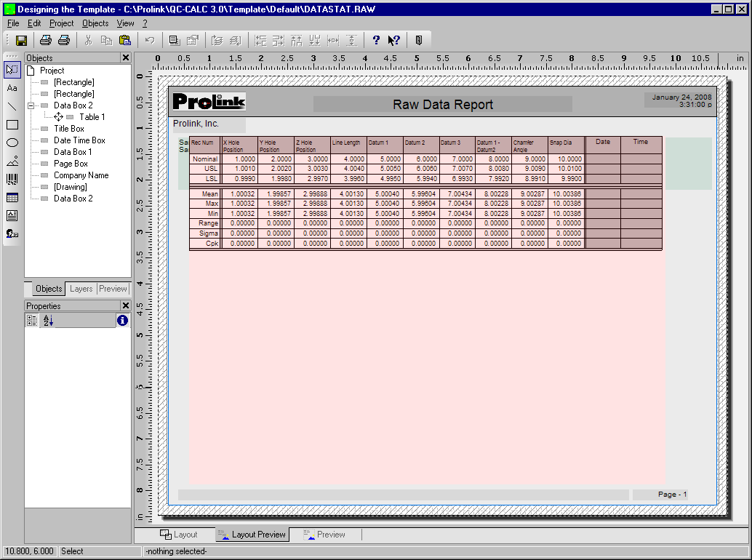Image resolution: width=752 pixels, height=560 pixels.
Task: Select [Drawing] in the objects tree
Action: point(71,187)
